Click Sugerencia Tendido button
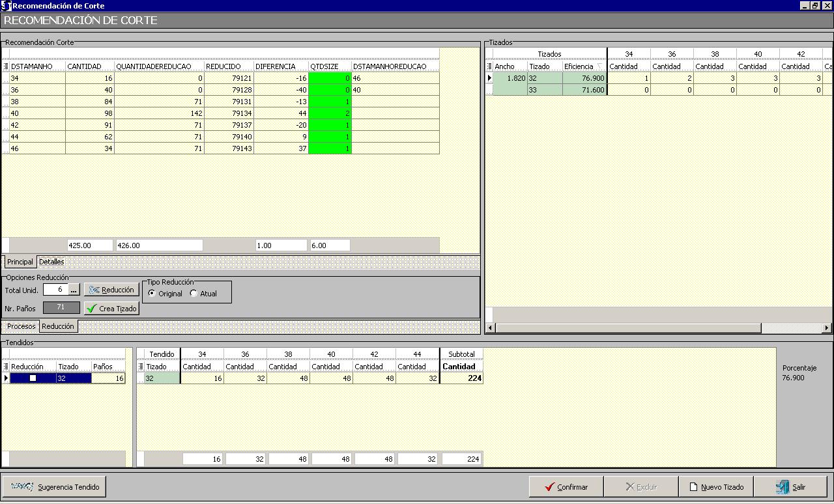This screenshot has width=834, height=504. (x=54, y=487)
